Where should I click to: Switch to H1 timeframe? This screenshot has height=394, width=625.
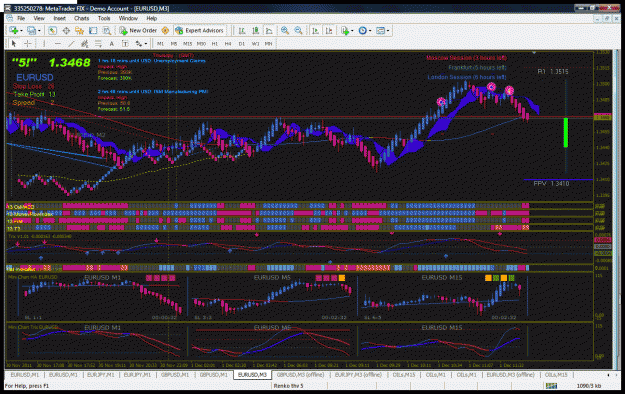(214, 44)
